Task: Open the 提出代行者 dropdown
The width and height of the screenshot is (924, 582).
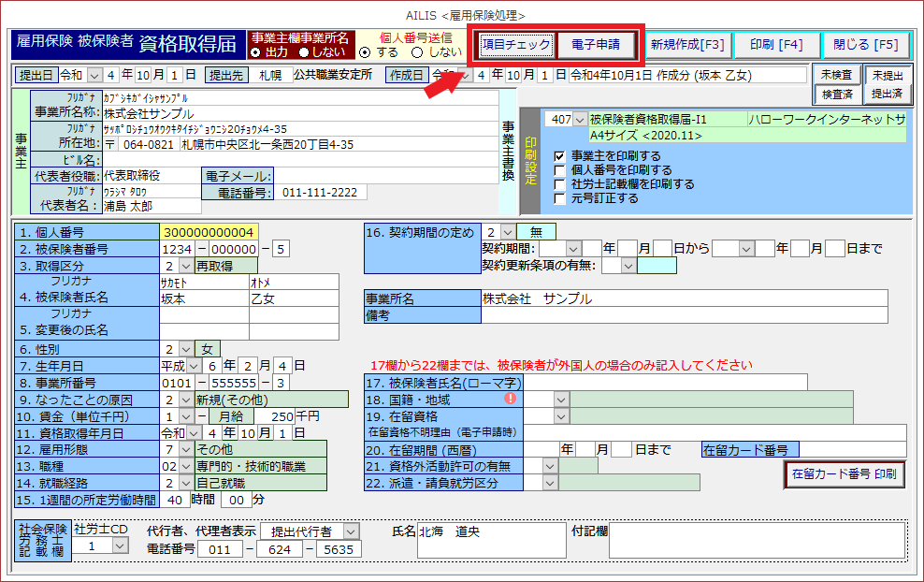Action: pyautogui.click(x=350, y=531)
